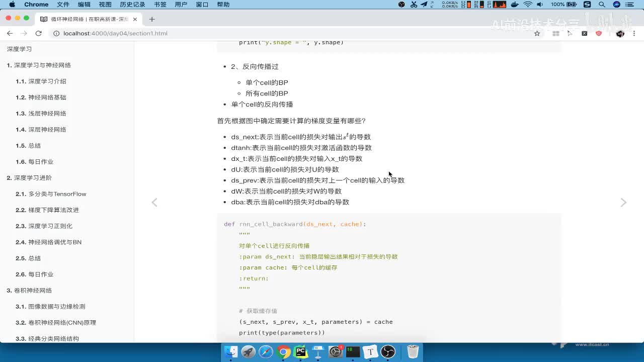Viewport: 644px width, 362px height.
Task: Open section 1.2. 神经网络基础
Action: [41, 98]
